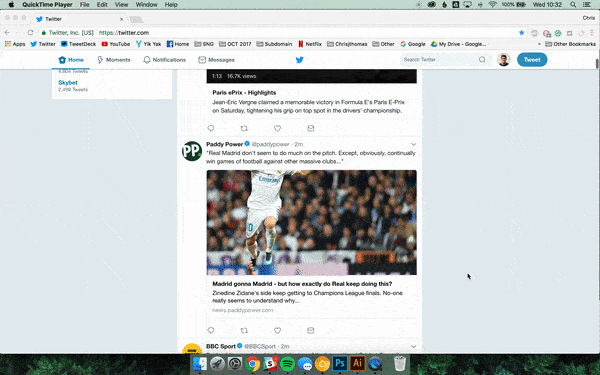Reply to the Paris ePrix highlights tweet
Viewport: 600px width, 375px height.
[x=210, y=128]
